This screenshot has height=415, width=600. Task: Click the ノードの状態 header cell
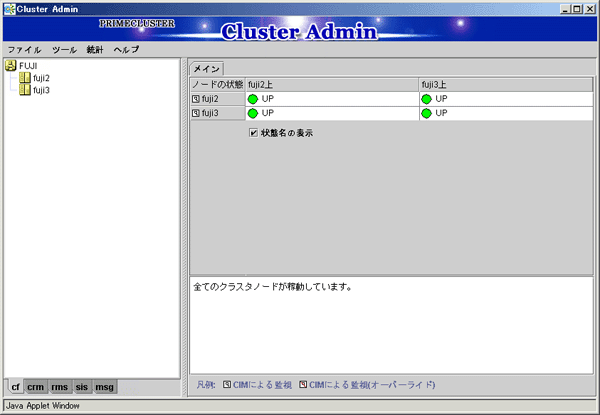click(x=218, y=85)
